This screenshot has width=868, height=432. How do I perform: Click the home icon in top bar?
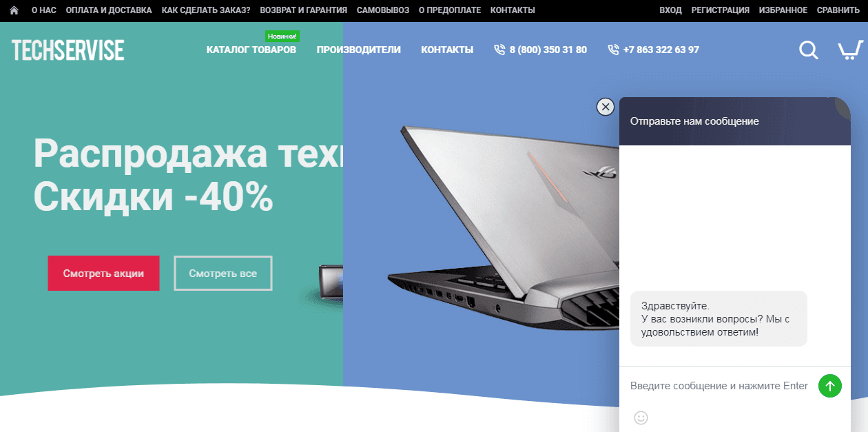(14, 10)
